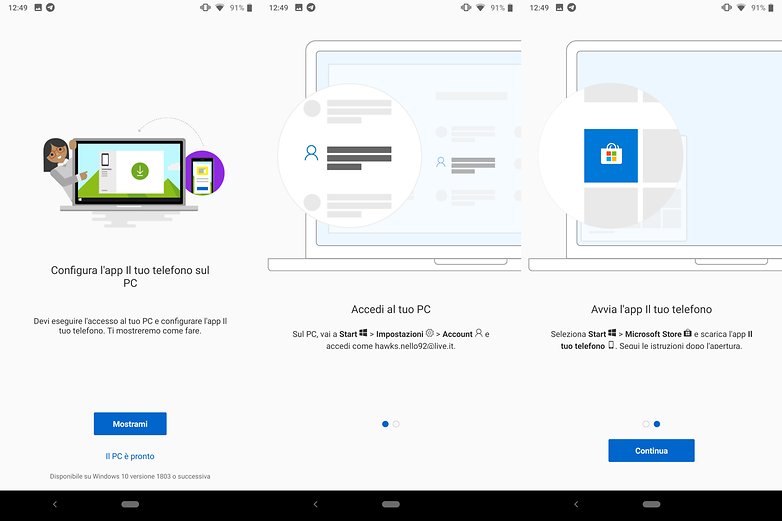Tap the Windows Start logo in 'Seleziona' instruction
The width and height of the screenshot is (782, 521).
click(x=612, y=333)
